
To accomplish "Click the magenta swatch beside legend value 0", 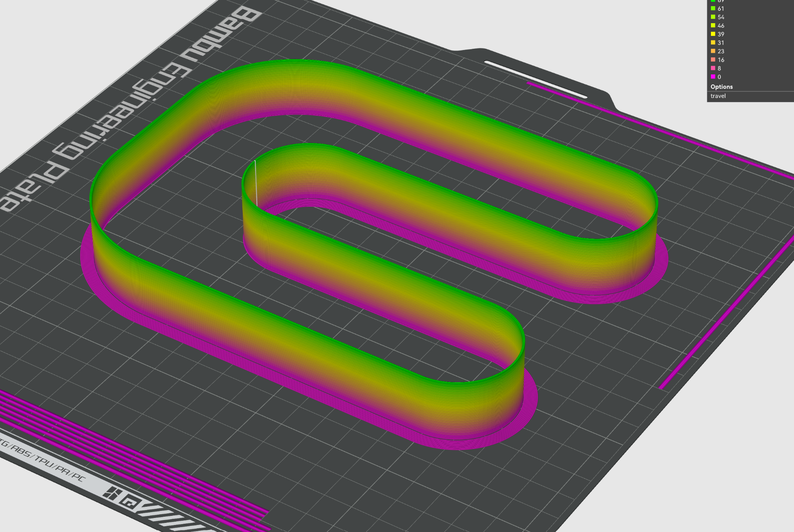I will [713, 77].
